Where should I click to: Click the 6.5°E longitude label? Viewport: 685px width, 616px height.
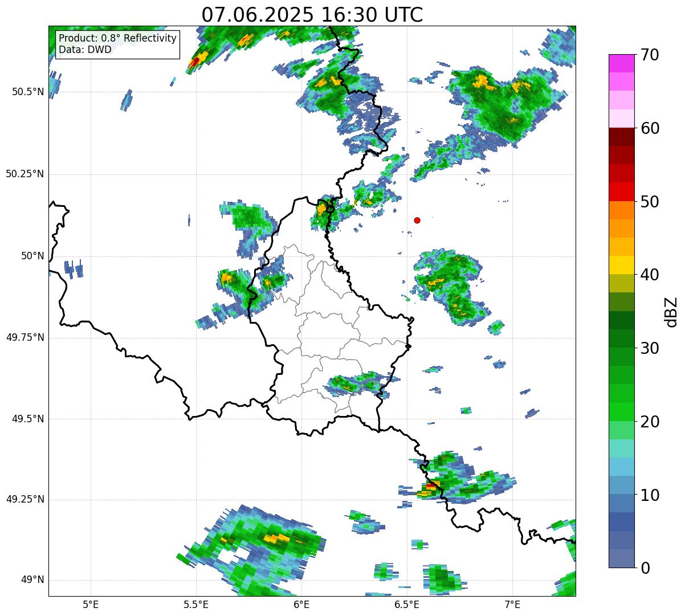[x=407, y=604]
